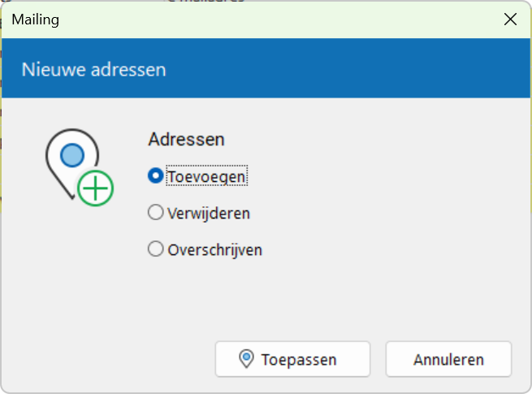Click the word Toepassen on the apply button
This screenshot has height=394, width=532.
pyautogui.click(x=299, y=360)
